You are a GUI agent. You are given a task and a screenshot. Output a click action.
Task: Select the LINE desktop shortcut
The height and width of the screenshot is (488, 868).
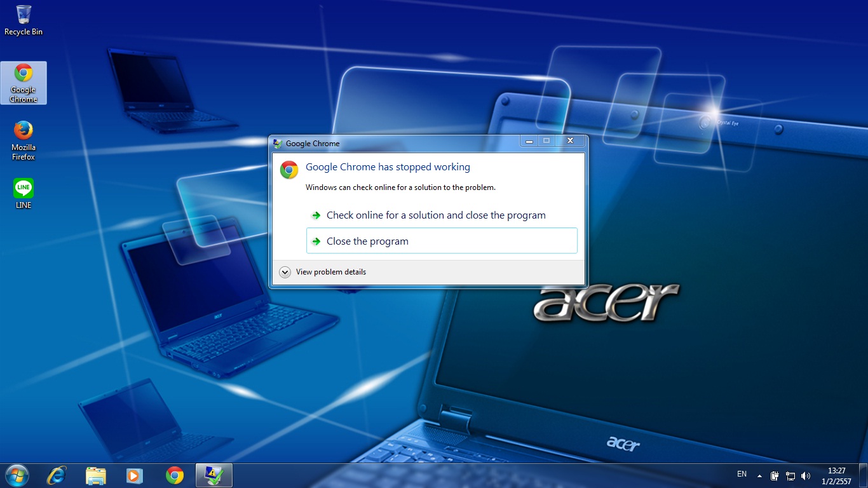tap(24, 194)
